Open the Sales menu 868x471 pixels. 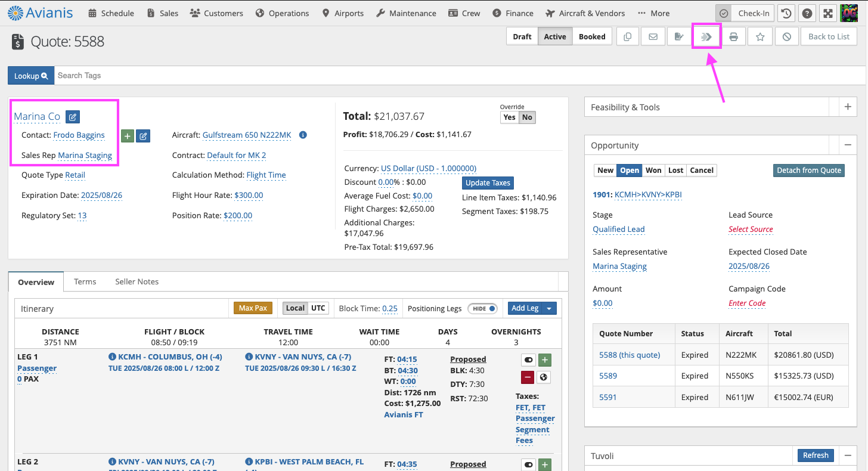coord(162,13)
